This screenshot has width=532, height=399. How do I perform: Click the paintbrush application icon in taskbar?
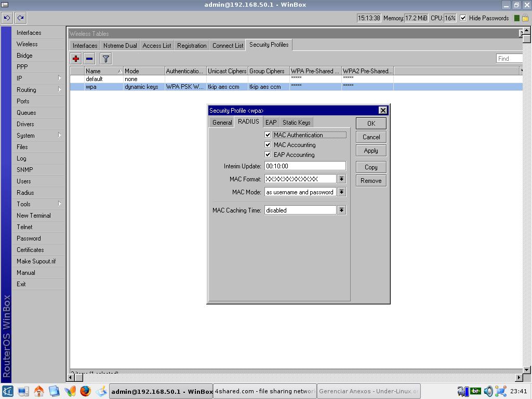pyautogui.click(x=101, y=391)
